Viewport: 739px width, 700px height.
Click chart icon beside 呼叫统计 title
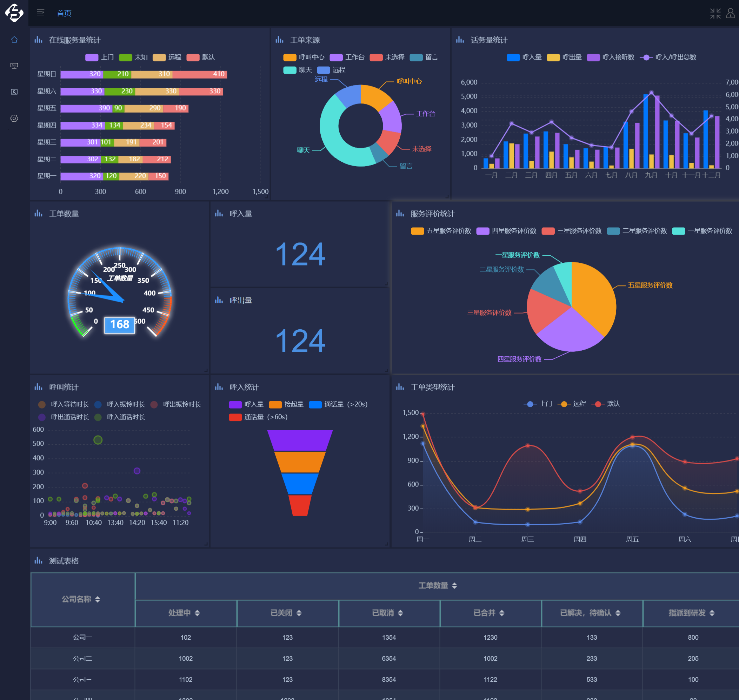[39, 387]
